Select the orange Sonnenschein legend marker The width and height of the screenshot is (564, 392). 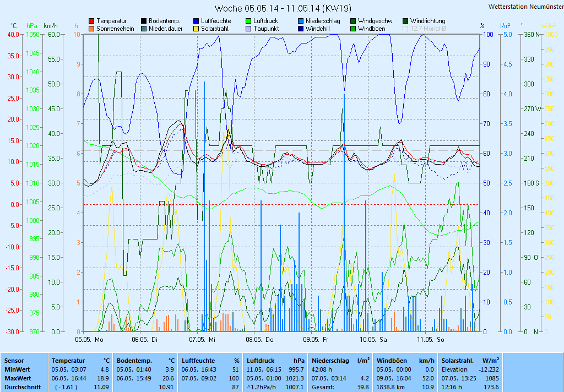pos(91,29)
